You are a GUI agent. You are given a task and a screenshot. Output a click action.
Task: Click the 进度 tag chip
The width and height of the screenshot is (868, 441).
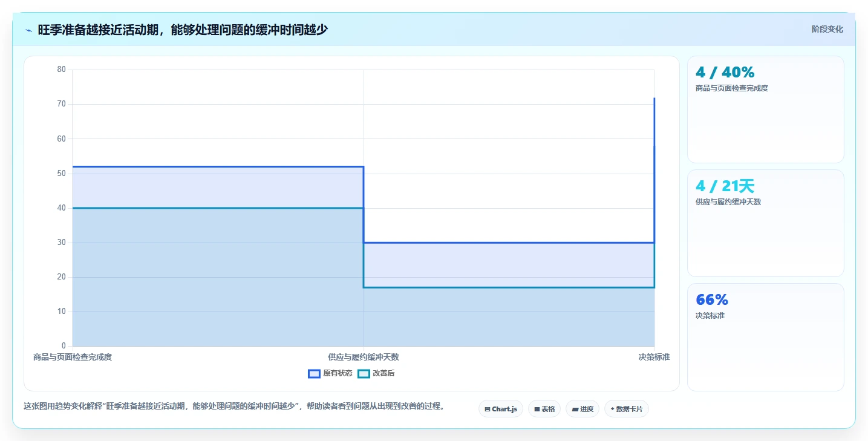click(x=582, y=409)
